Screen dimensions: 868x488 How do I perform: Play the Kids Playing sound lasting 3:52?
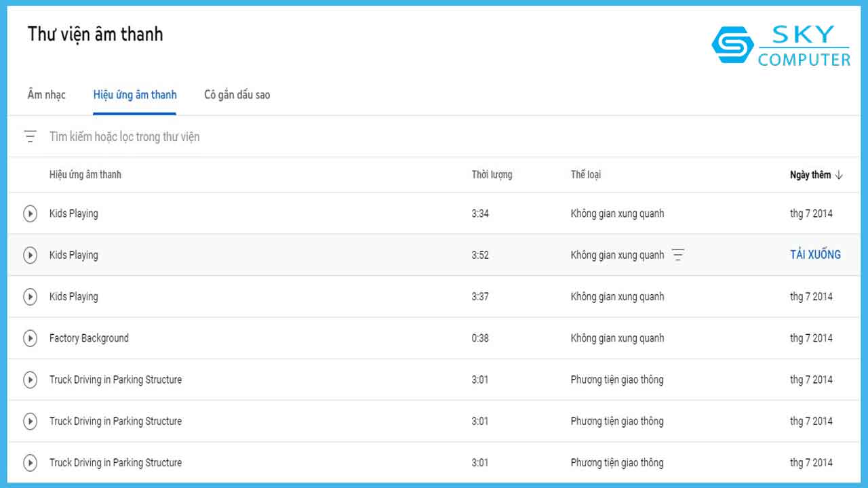(x=30, y=255)
